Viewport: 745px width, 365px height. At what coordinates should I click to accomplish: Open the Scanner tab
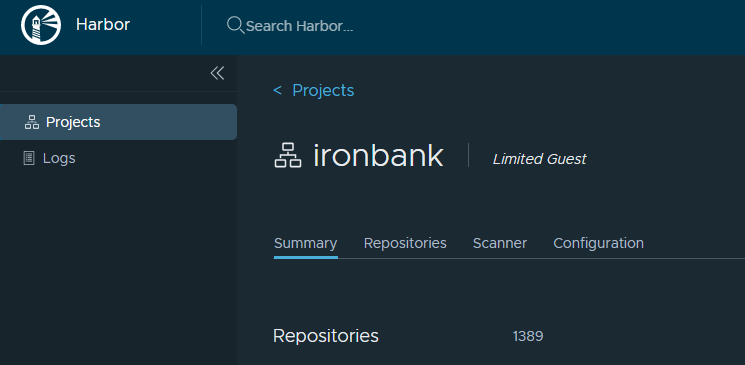pyautogui.click(x=500, y=243)
